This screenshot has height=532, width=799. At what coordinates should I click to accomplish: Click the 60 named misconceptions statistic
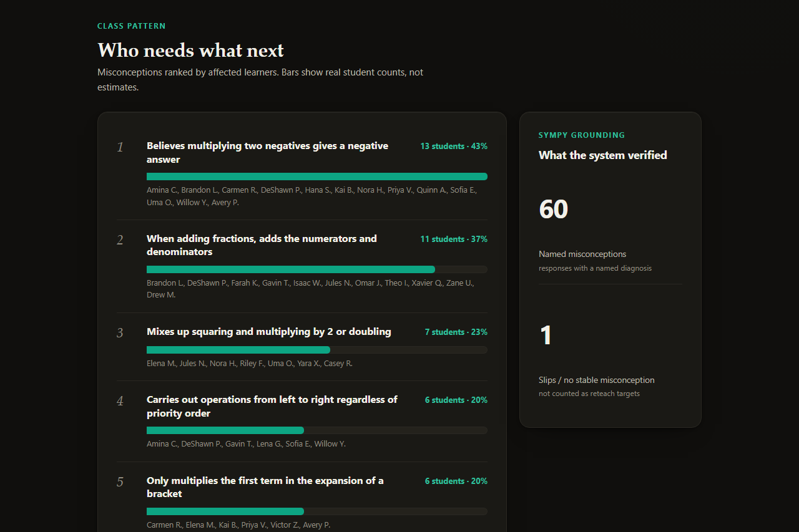tap(554, 209)
